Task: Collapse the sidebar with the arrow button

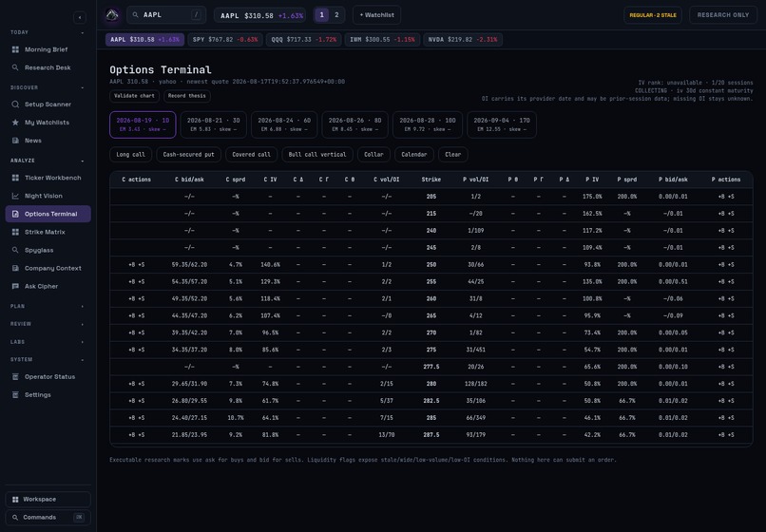Action: 80,18
